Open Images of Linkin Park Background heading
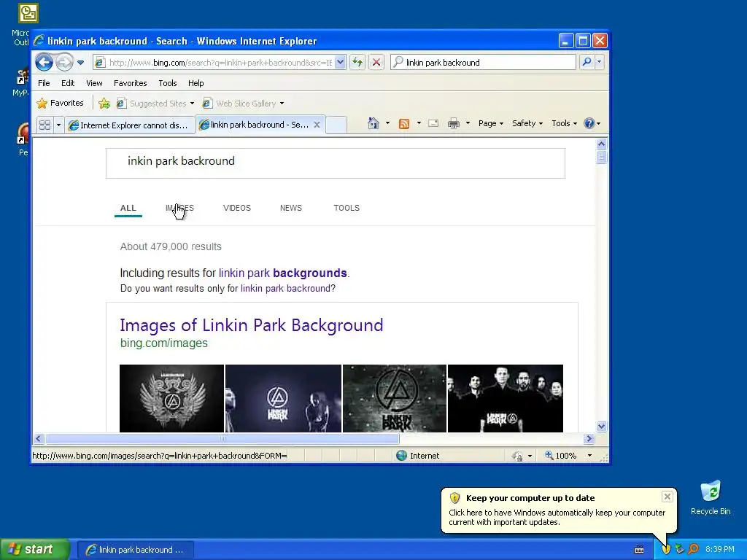The height and width of the screenshot is (560, 747). (x=252, y=325)
